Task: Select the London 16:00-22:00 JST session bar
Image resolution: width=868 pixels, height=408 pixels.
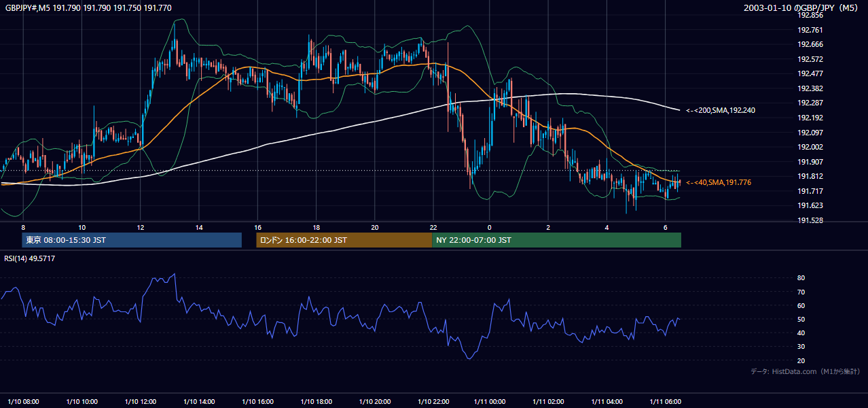Action: (344, 240)
